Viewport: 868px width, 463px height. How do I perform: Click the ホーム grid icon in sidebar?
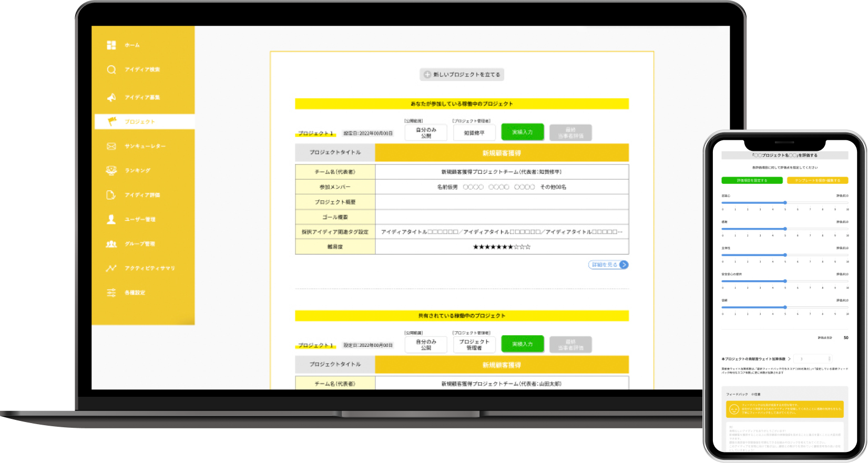(111, 45)
